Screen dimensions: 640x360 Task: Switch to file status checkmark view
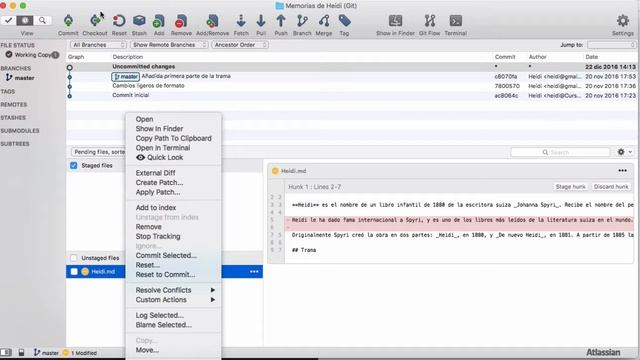(9, 20)
